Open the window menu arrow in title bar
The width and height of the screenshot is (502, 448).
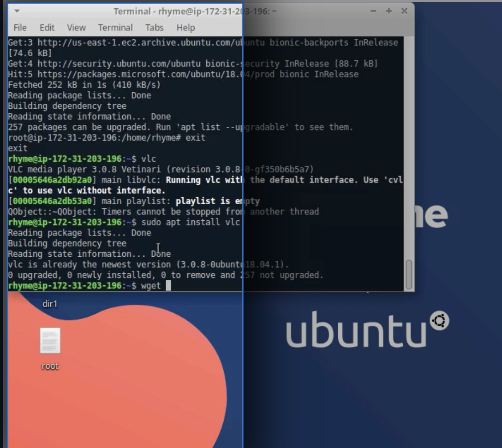[17, 11]
